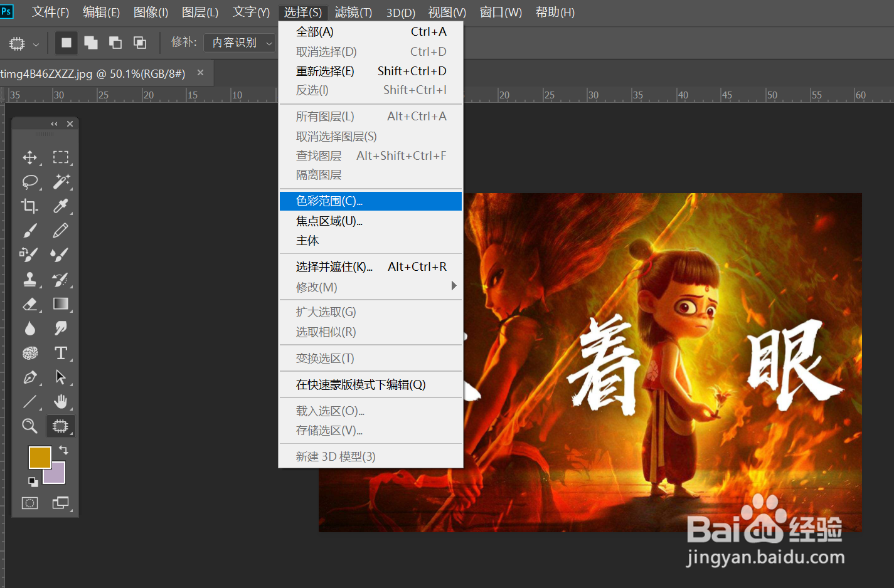The image size is (894, 588).
Task: Select the Patch tool in toolbox
Action: click(x=61, y=426)
